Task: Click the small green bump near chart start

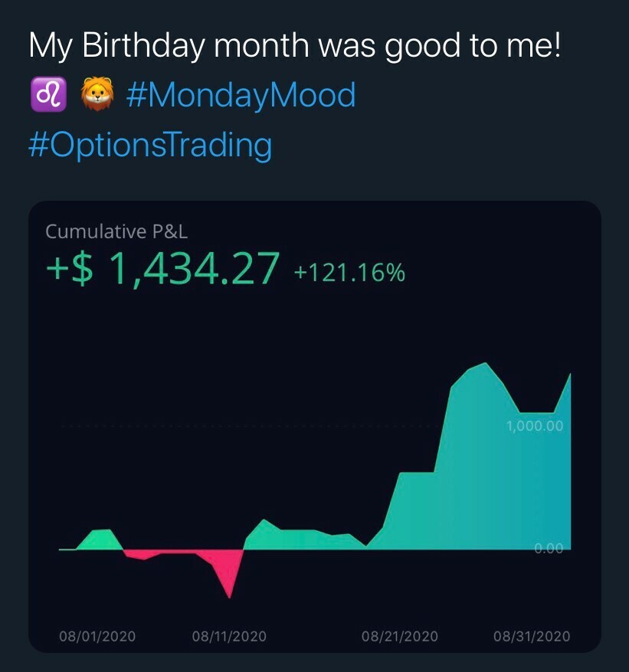Action: pyautogui.click(x=100, y=539)
